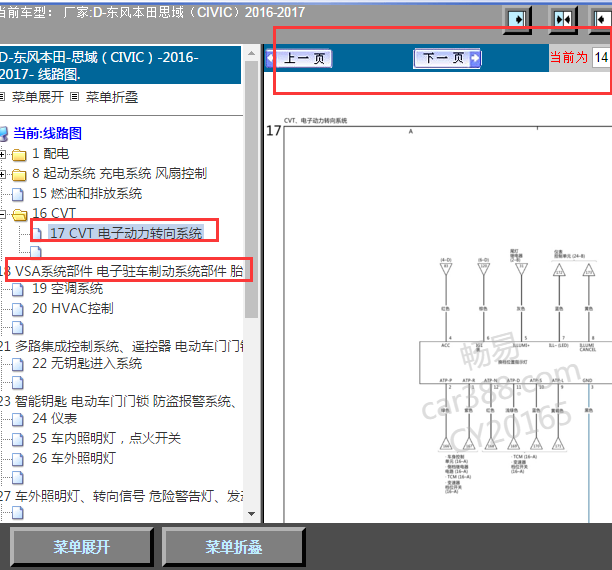Screen dimensions: 612x570
Task: Click the page icon beside 25 车内照明灯
Action: point(18,439)
